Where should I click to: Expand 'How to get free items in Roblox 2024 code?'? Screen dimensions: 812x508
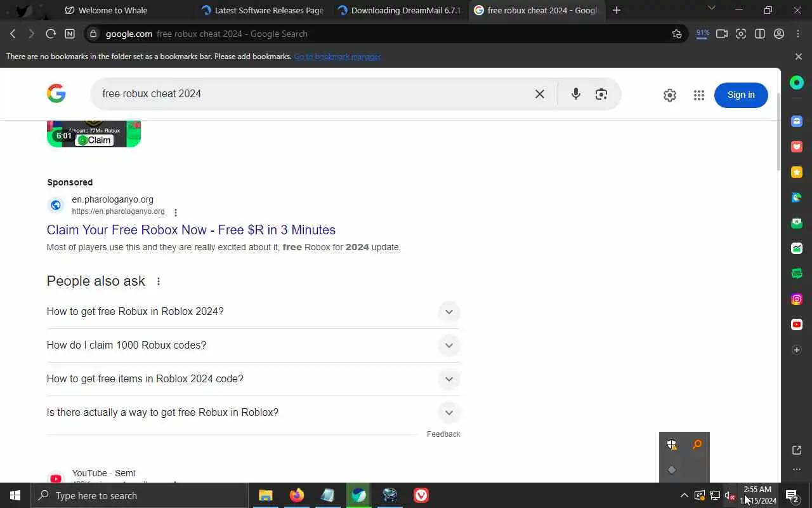click(253, 379)
